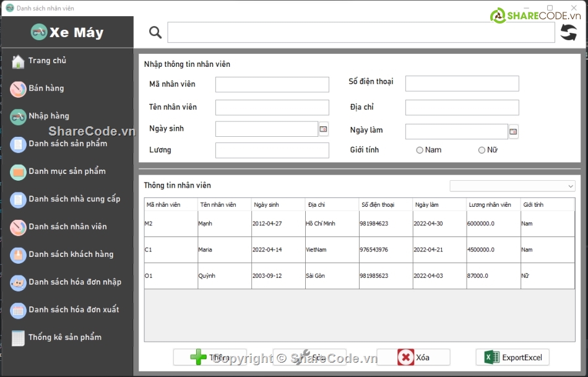
Task: Click the Mã nhân viên input field
Action: click(272, 85)
